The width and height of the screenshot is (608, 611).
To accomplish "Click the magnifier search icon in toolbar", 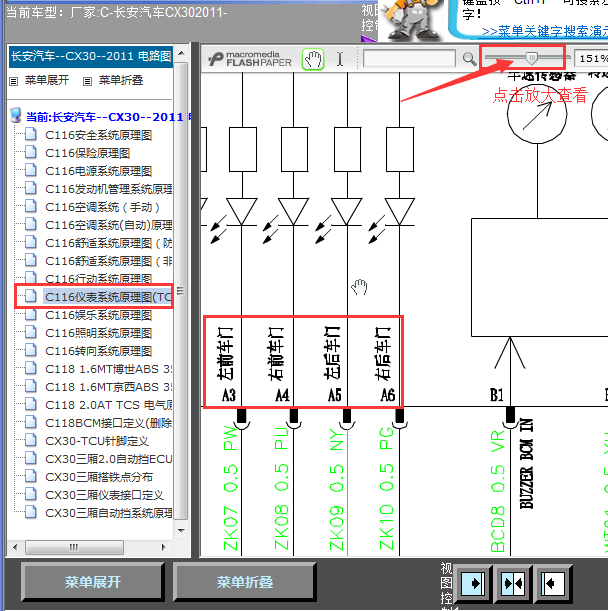I will point(469,59).
